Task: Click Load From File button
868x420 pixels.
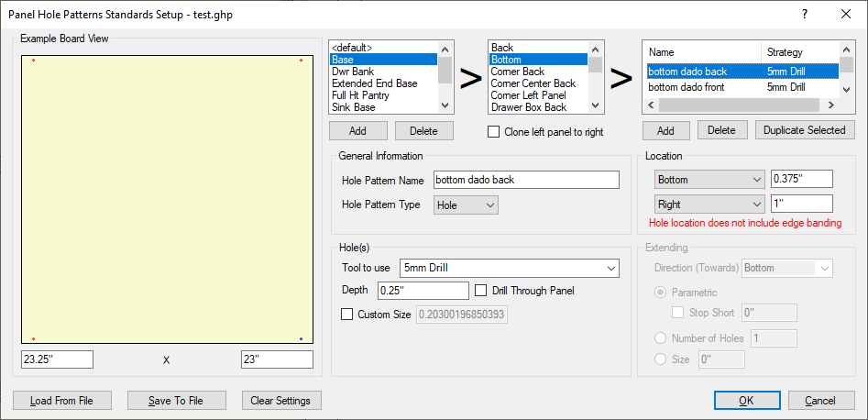Action: (60, 400)
